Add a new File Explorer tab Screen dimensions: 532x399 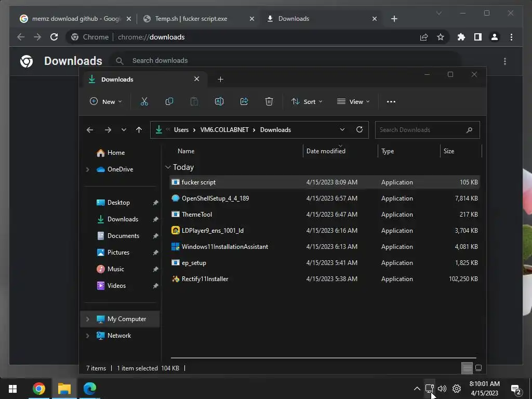[x=220, y=79]
